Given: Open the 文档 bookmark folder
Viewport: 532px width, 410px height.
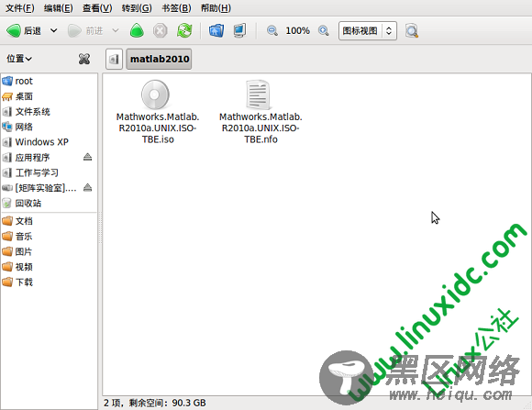Looking at the screenshot, I should pyautogui.click(x=49, y=221).
